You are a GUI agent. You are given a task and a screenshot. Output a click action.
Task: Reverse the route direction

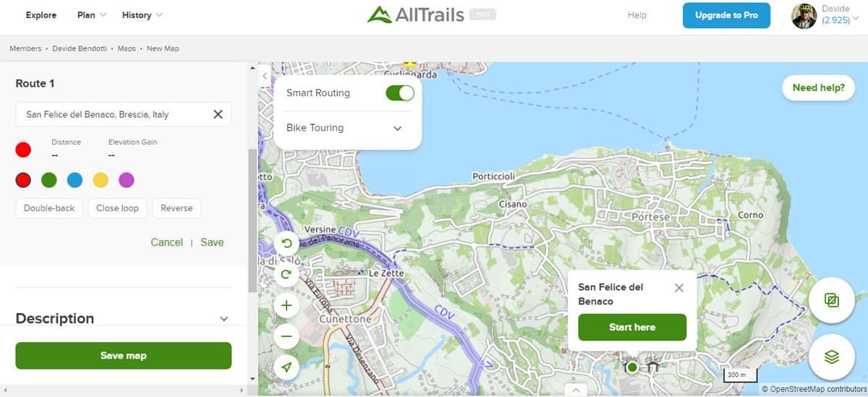(x=176, y=208)
